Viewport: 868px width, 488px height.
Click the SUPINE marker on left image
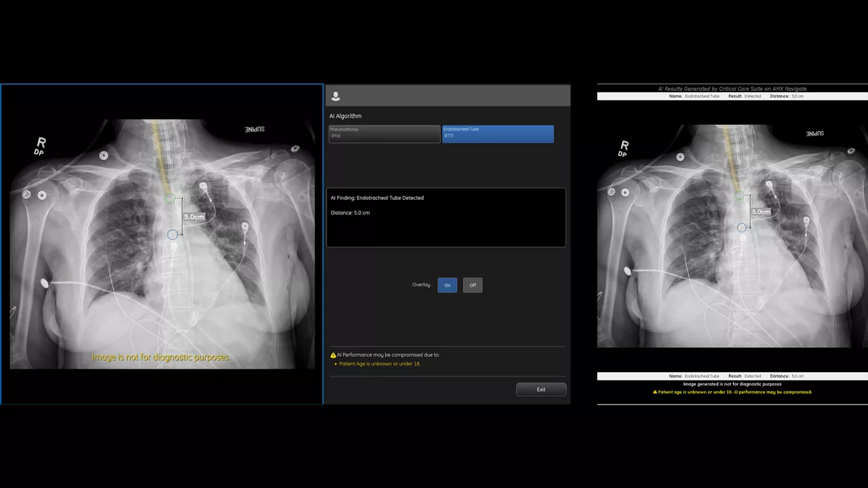click(254, 129)
